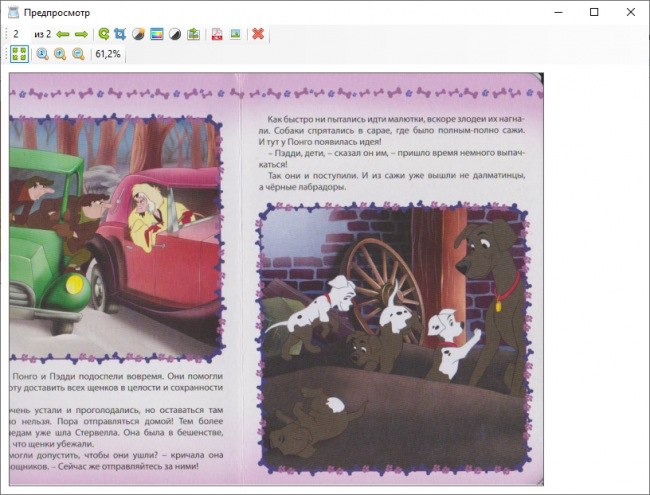Open brightness and contrast adjustment
Viewport: 650px width, 495px height.
(138, 34)
